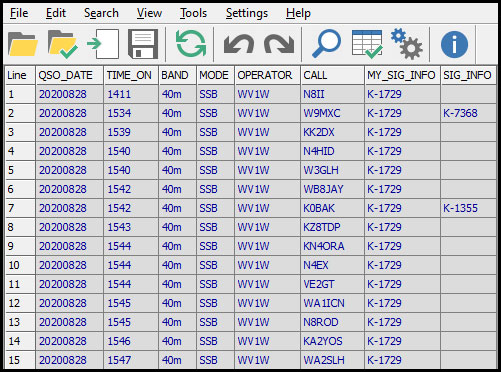This screenshot has height=372, width=501.
Task: Click the CALL column header
Action: 333,75
